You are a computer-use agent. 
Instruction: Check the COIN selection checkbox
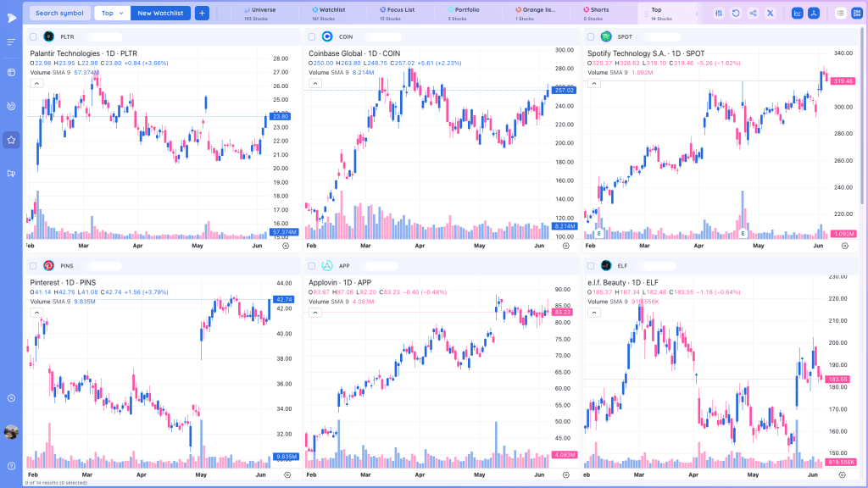(312, 37)
